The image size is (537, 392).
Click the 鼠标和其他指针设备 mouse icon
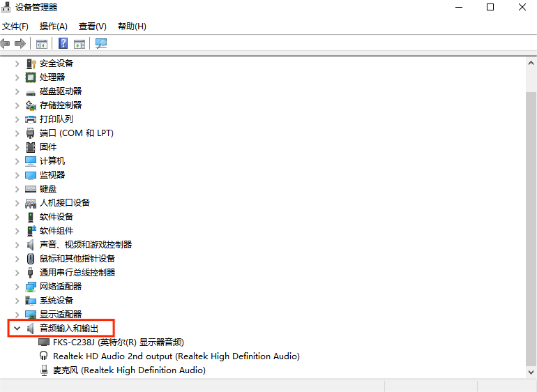coord(31,259)
